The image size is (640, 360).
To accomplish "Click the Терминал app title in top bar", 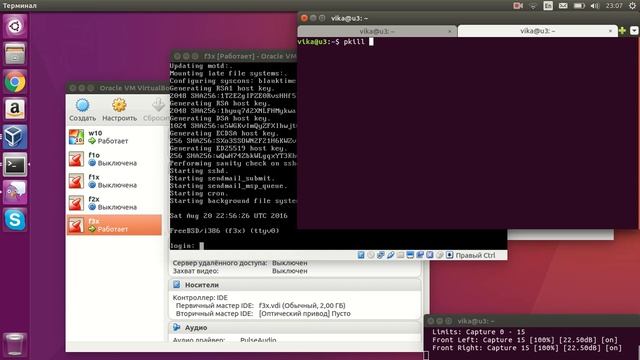I will coord(20,6).
